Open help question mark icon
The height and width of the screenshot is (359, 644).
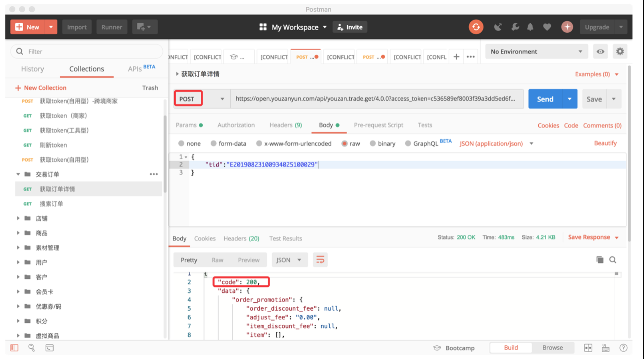[x=623, y=348]
